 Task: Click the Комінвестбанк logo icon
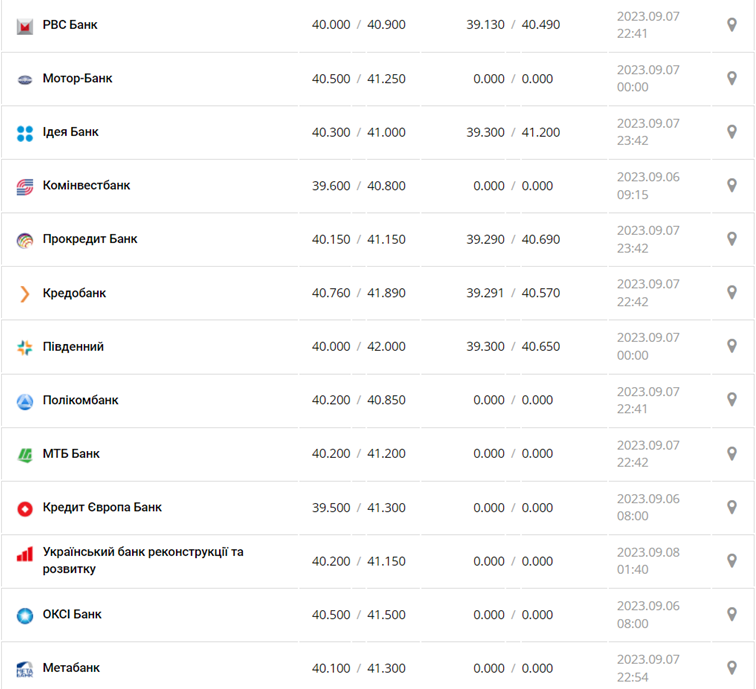pyautogui.click(x=25, y=187)
